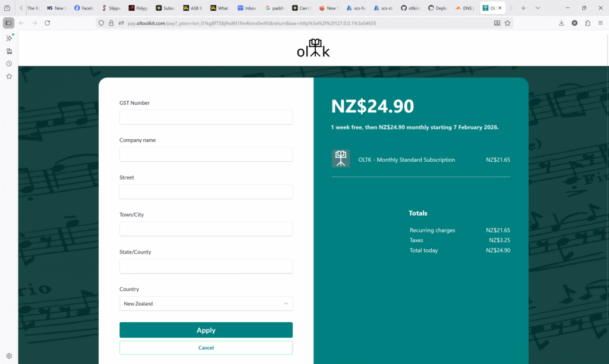Open the browser extensions puzzle icon

tap(588, 23)
